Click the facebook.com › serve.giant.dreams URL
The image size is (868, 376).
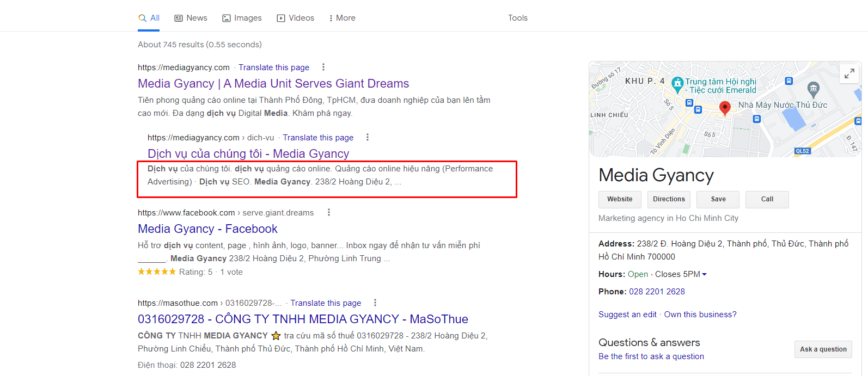(225, 213)
